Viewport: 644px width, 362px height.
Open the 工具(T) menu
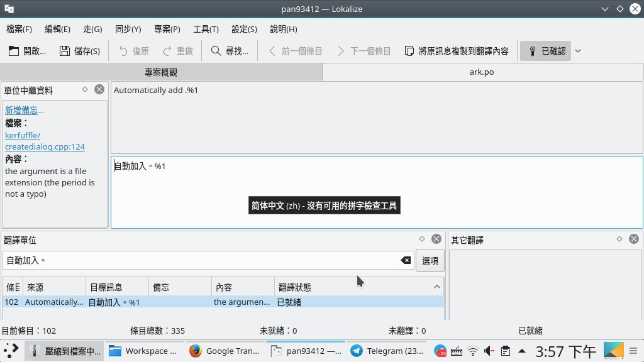pos(206,29)
